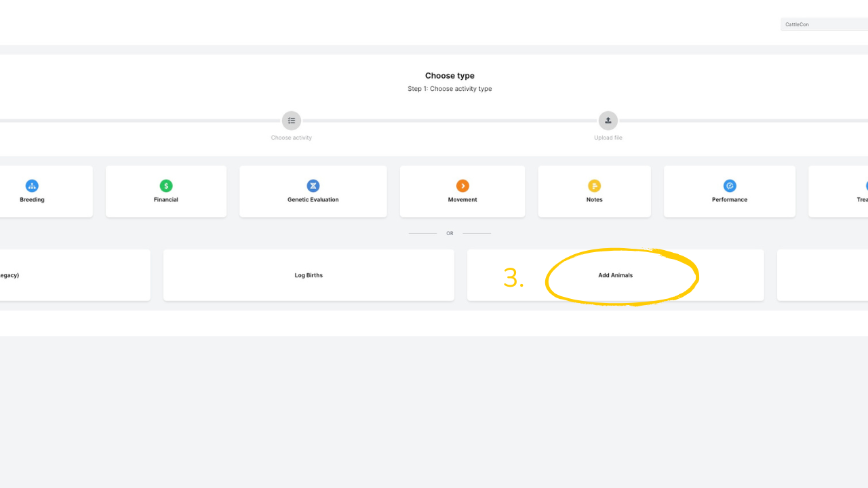Pick the Financial card label text
Screen dimensions: 868x488
click(x=166, y=200)
